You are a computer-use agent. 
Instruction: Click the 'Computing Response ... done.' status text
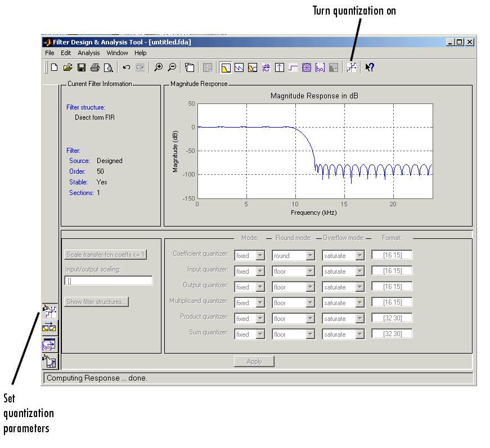[x=97, y=378]
